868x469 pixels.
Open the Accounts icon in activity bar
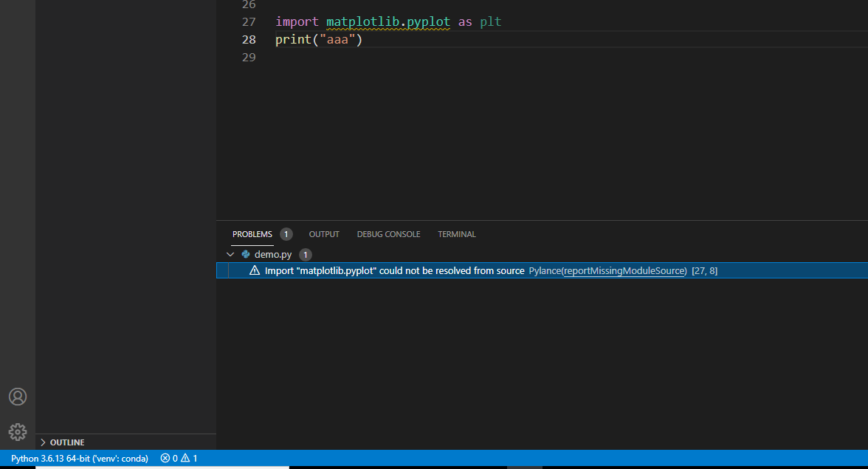pyautogui.click(x=18, y=397)
